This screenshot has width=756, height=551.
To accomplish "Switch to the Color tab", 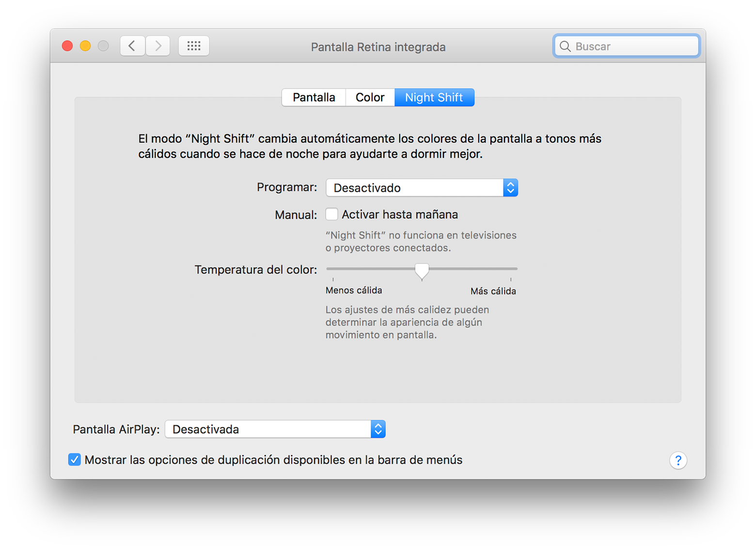I will [x=370, y=97].
